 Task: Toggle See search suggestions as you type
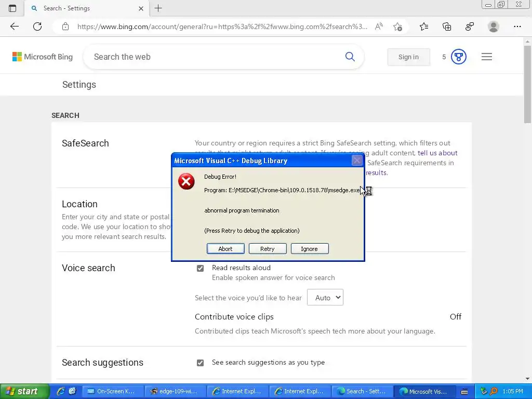[200, 363]
